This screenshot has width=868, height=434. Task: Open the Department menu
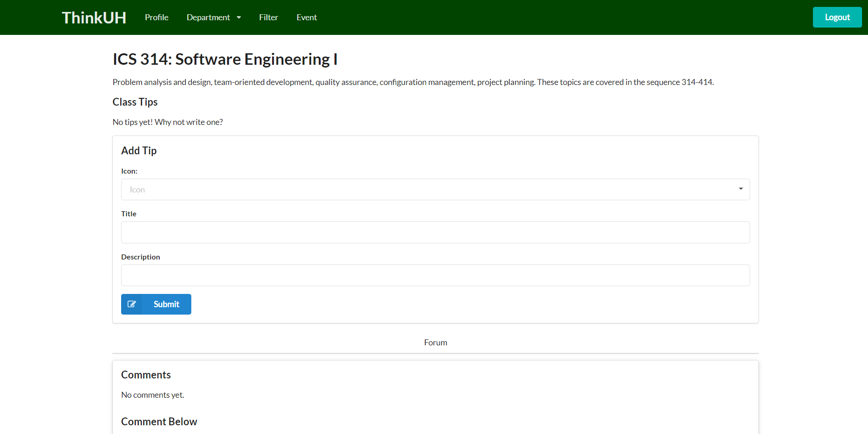coord(208,17)
